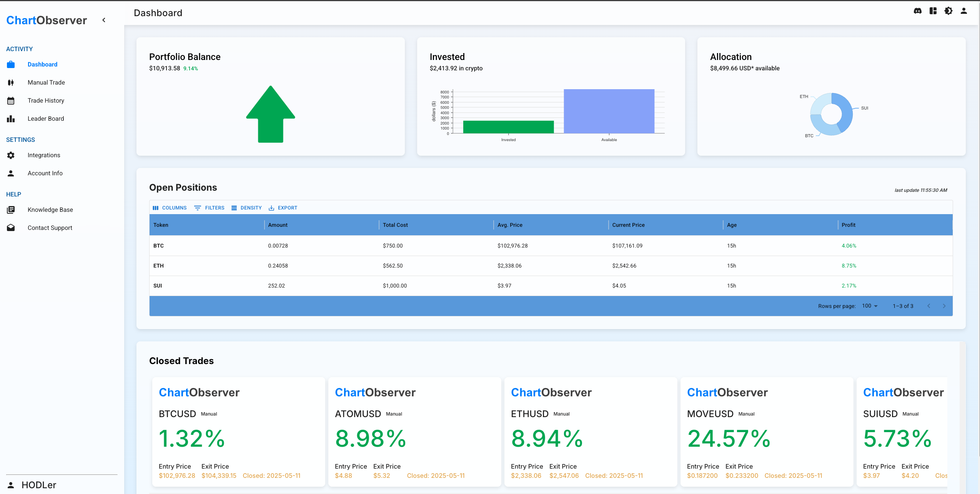
Task: Change table DENSITY
Action: [246, 208]
